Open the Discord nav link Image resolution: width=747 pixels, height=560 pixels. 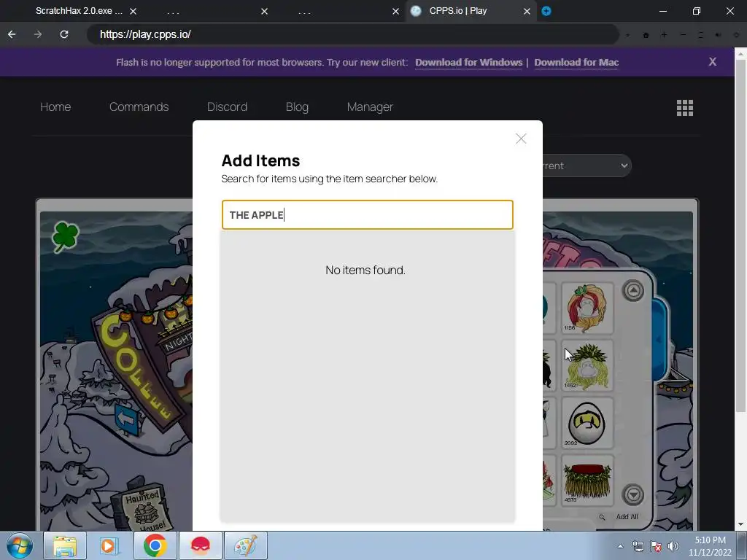click(x=228, y=106)
